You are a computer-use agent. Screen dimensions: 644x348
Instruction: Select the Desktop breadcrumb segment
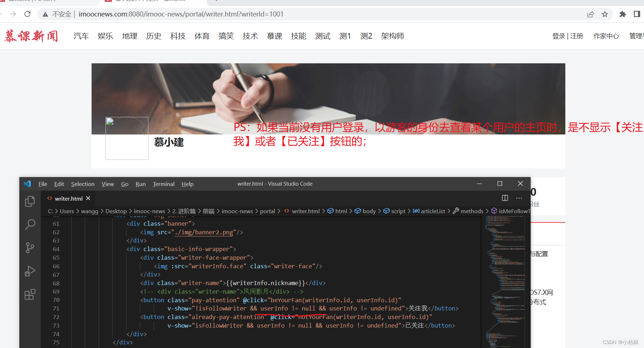pyautogui.click(x=116, y=211)
